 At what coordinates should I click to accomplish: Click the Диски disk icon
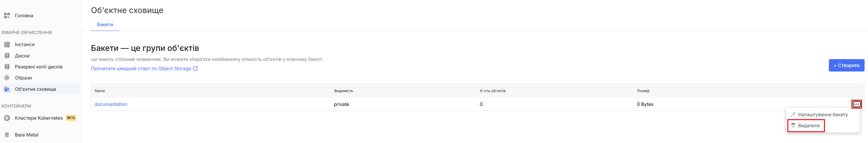click(7, 56)
